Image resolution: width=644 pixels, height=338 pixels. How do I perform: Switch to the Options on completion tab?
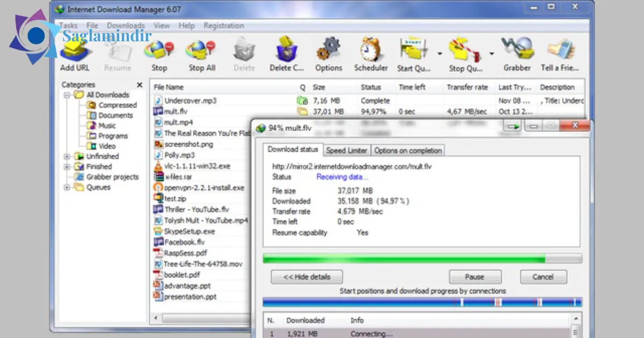pyautogui.click(x=408, y=151)
